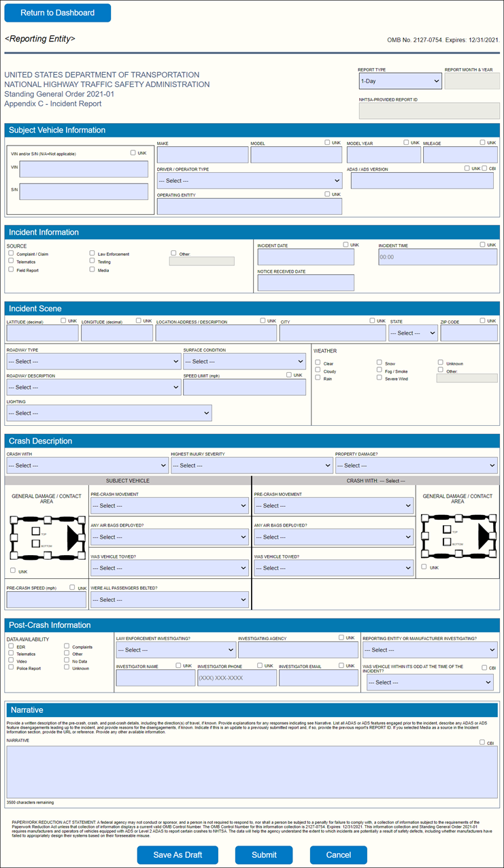Click the Mileage input field
Viewport: 504px width, 868px height.
(x=461, y=155)
